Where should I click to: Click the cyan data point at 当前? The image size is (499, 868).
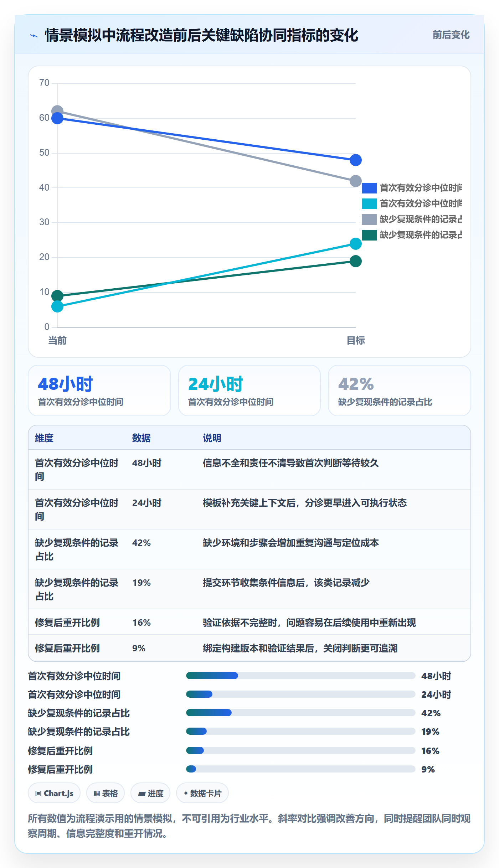57,306
